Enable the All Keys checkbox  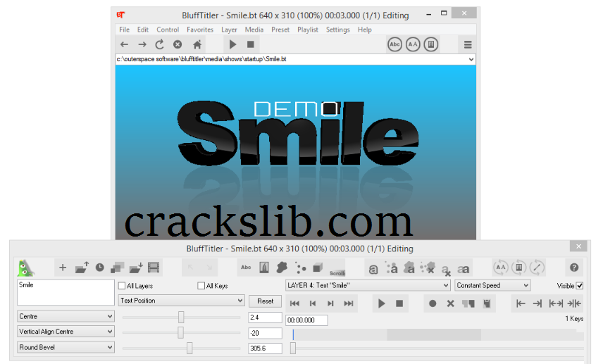click(x=201, y=286)
